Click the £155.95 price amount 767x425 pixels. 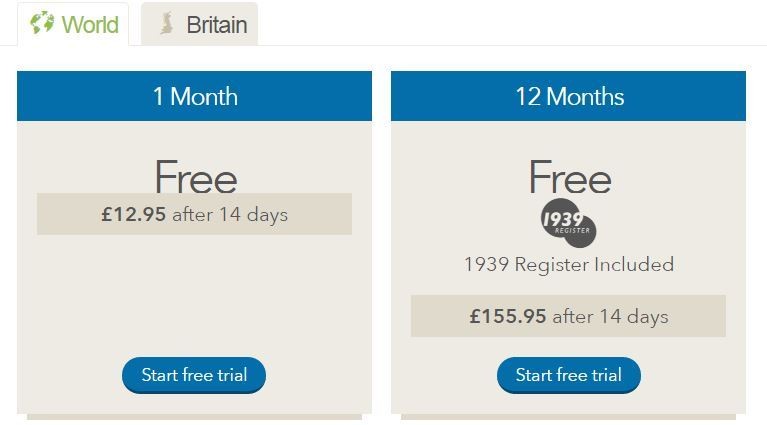508,316
